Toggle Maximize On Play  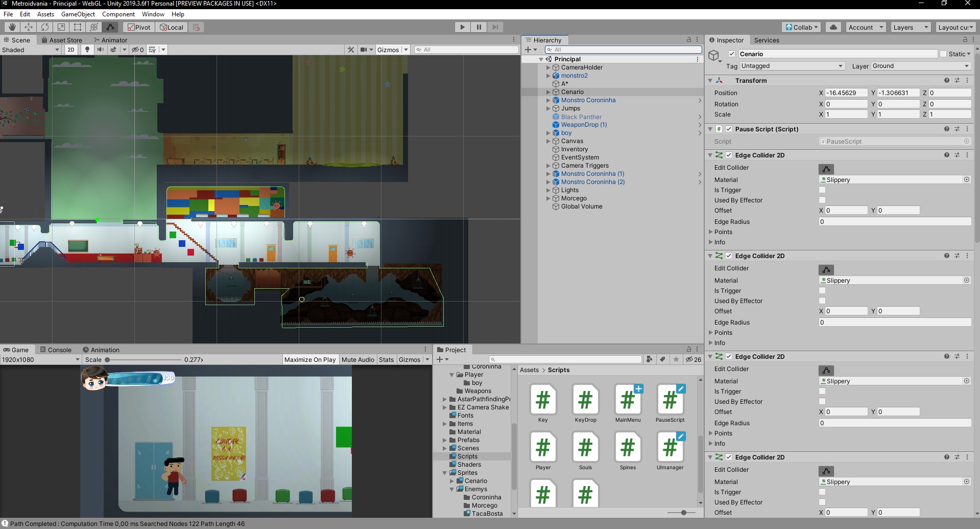(310, 359)
